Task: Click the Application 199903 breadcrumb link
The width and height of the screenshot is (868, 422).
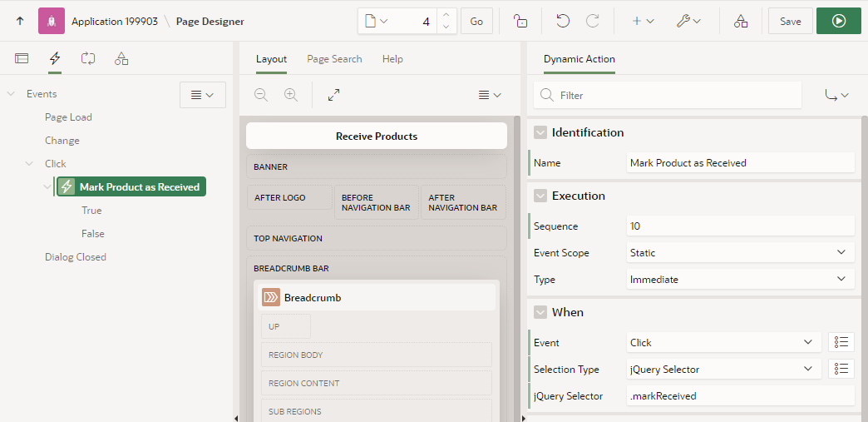Action: coord(115,22)
